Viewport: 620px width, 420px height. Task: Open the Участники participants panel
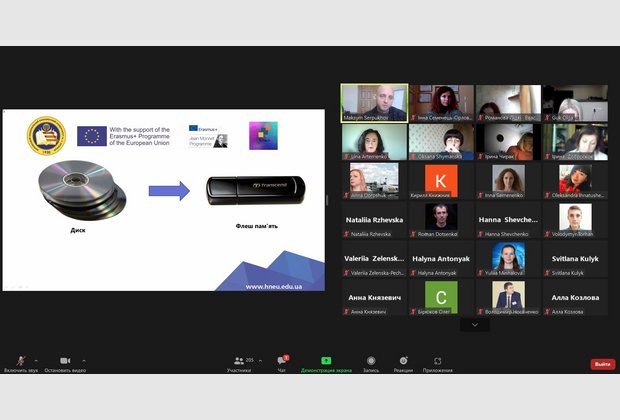coord(239,364)
